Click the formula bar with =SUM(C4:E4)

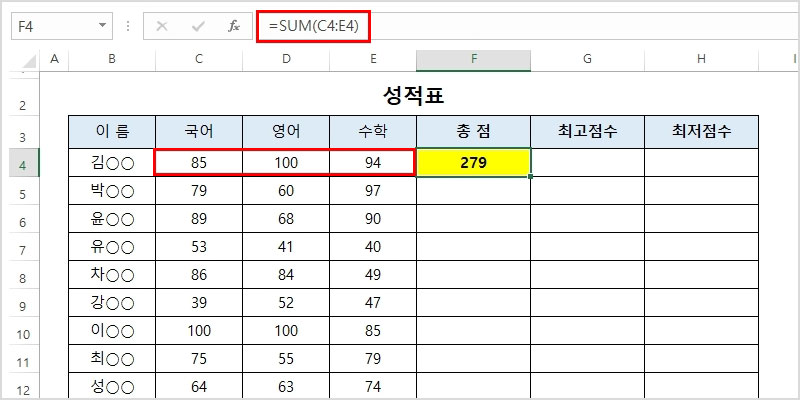528,26
